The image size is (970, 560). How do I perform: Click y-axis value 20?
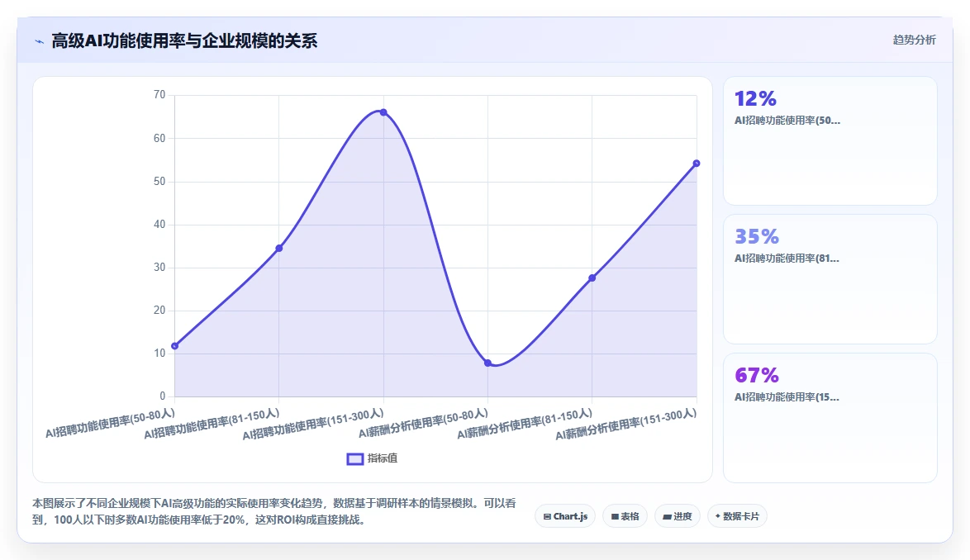coord(159,311)
